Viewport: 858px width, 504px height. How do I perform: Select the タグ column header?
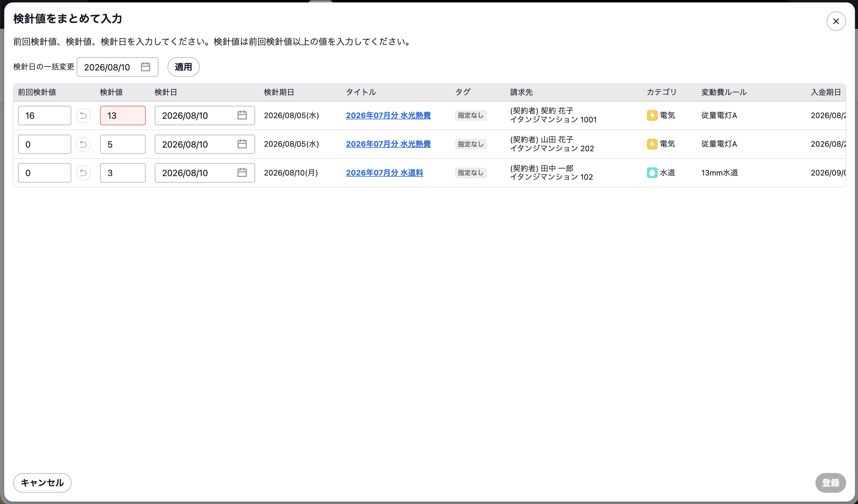463,92
